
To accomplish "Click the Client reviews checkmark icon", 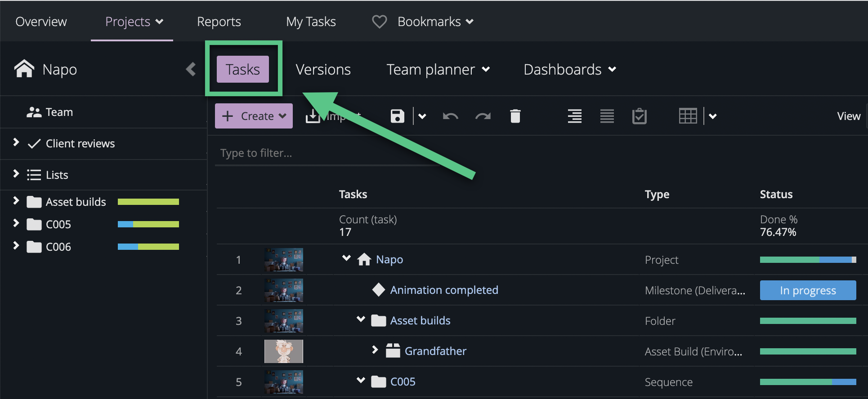I will click(34, 144).
